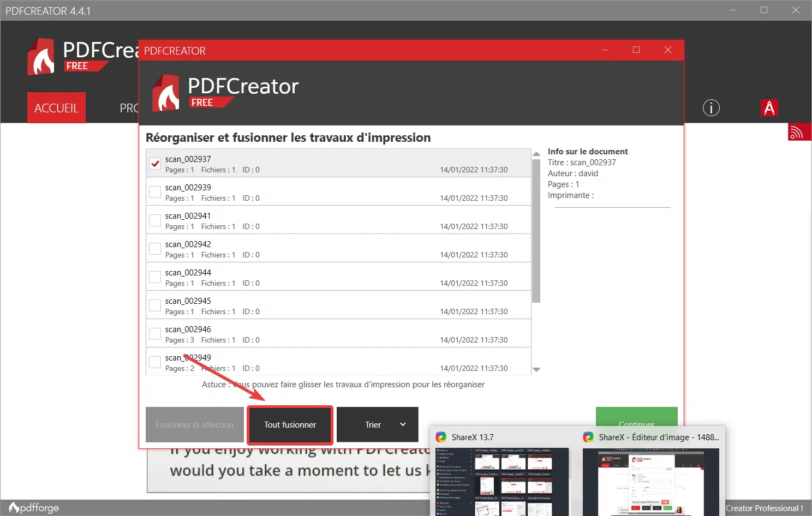The width and height of the screenshot is (812, 516).
Task: Check the scan_002949 checkbox
Action: [155, 362]
